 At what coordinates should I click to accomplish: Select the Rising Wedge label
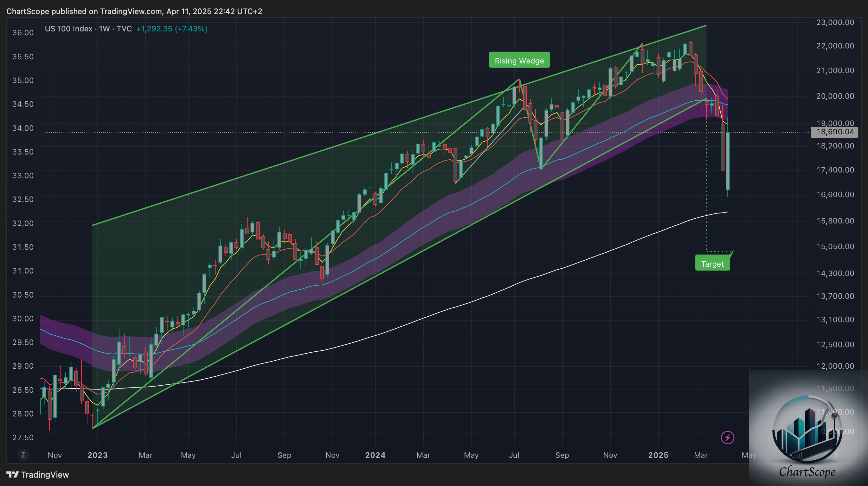[519, 60]
